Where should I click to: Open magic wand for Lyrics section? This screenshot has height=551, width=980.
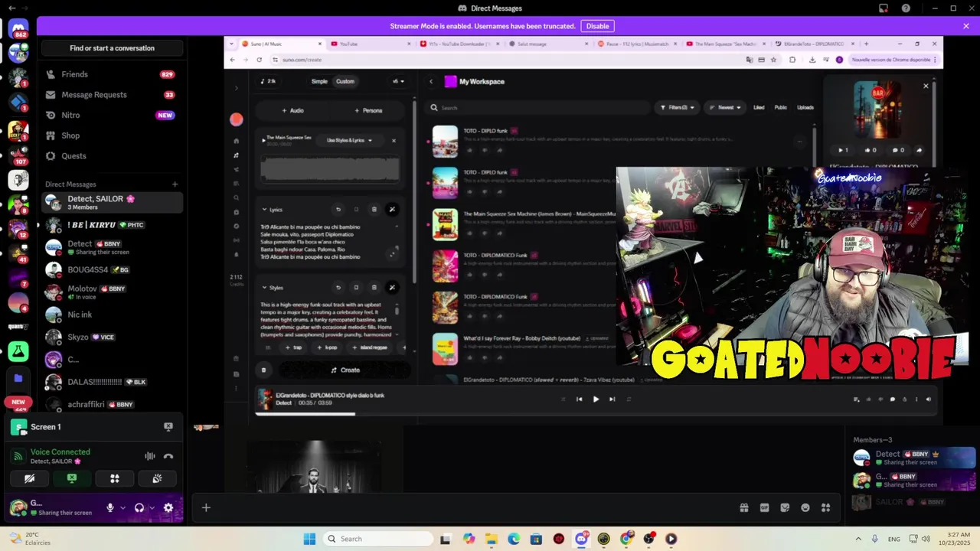point(392,209)
